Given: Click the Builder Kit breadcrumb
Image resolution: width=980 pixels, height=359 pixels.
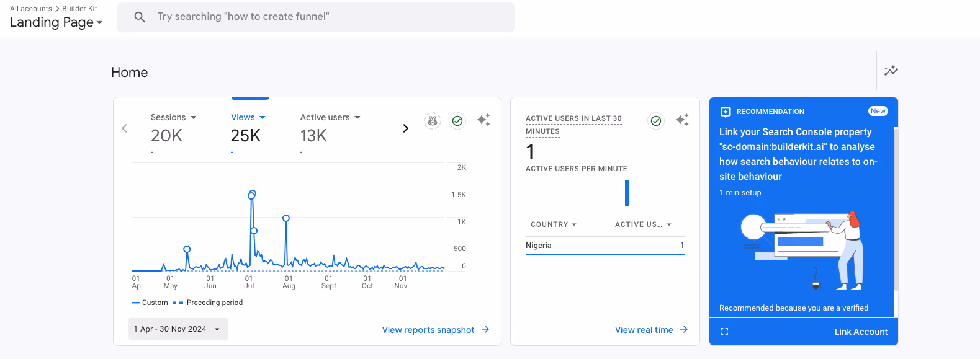Looking at the screenshot, I should click(x=79, y=9).
